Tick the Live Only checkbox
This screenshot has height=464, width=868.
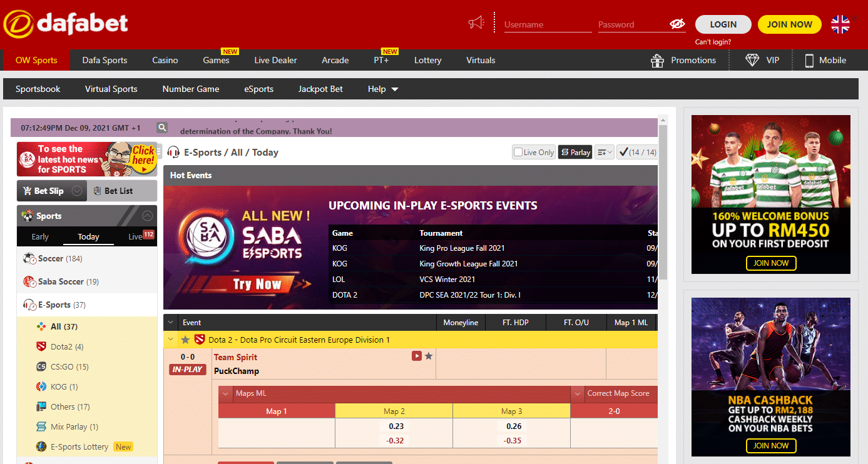[x=518, y=152]
